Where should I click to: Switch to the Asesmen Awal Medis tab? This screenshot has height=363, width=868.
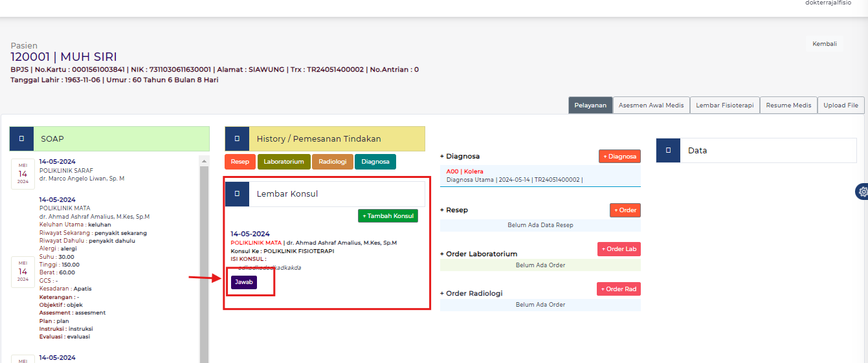[651, 105]
